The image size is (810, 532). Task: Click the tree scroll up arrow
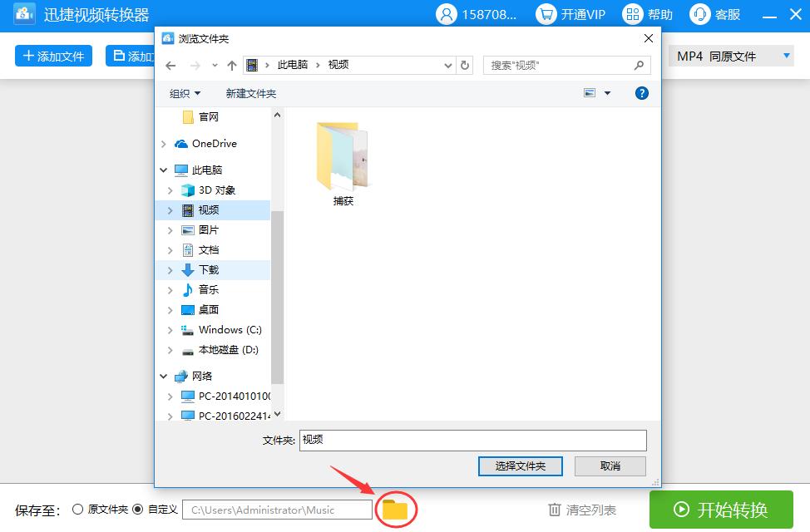coord(278,116)
